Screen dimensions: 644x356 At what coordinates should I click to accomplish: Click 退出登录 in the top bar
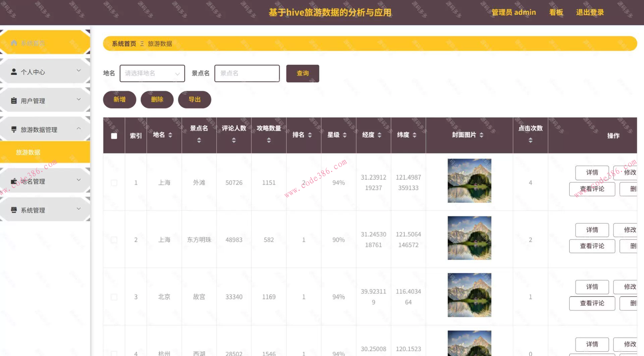pyautogui.click(x=589, y=12)
